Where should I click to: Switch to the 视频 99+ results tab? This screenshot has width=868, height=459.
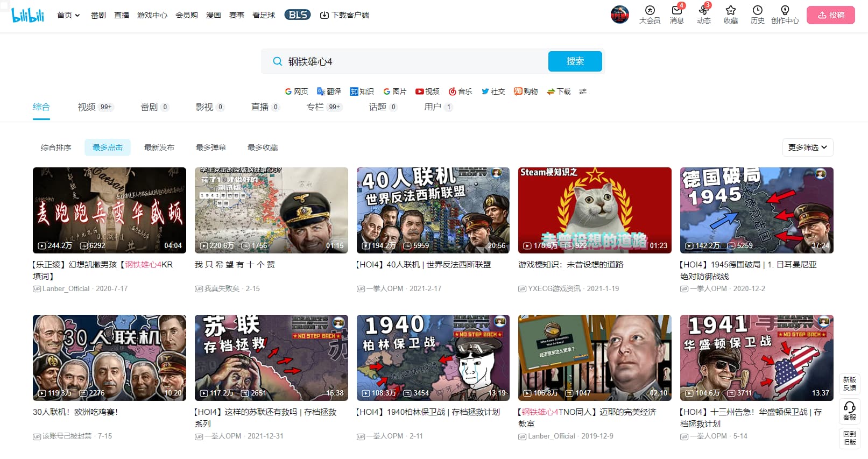point(96,107)
